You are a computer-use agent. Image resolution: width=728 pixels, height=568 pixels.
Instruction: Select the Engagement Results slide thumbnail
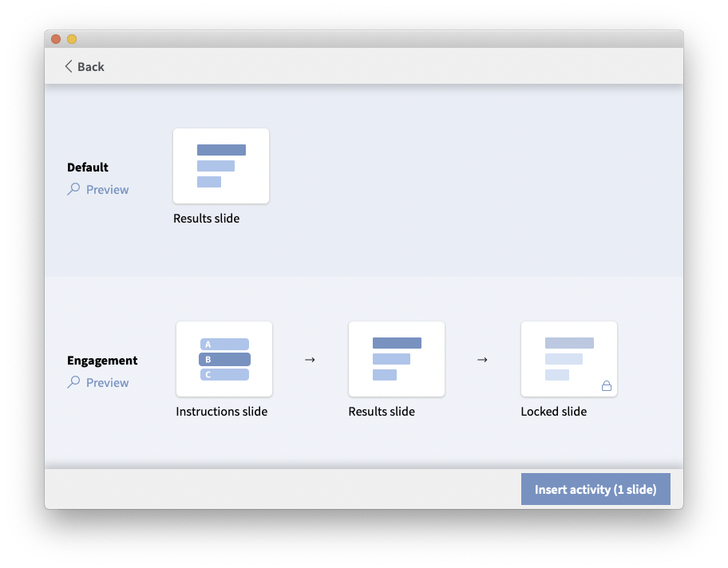coord(397,359)
